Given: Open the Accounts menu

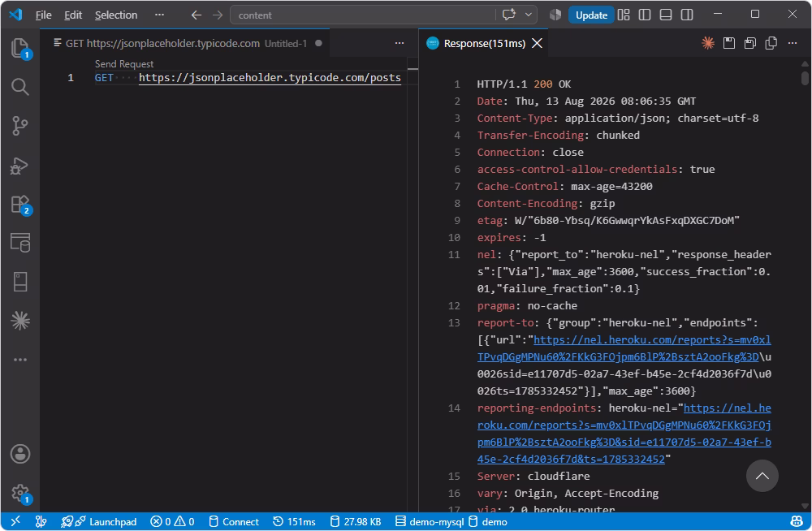Looking at the screenshot, I should [19, 454].
